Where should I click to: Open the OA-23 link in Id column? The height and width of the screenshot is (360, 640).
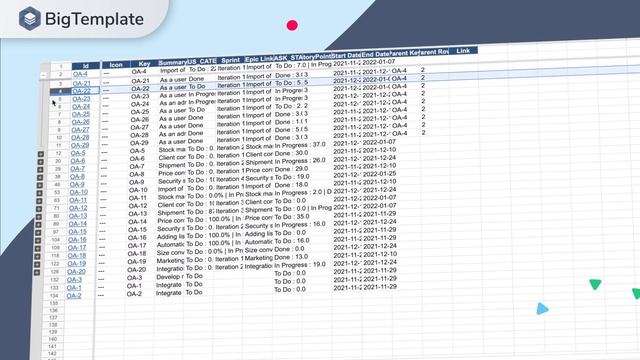[81, 99]
